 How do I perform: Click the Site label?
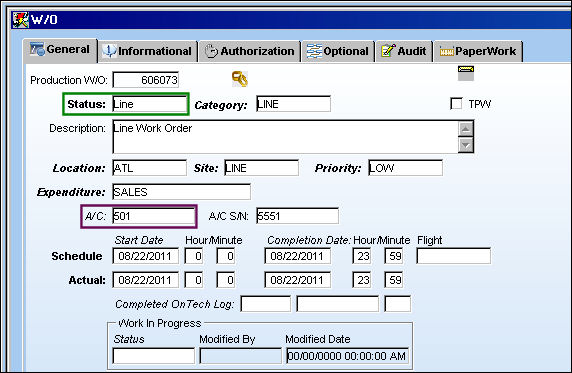(206, 168)
